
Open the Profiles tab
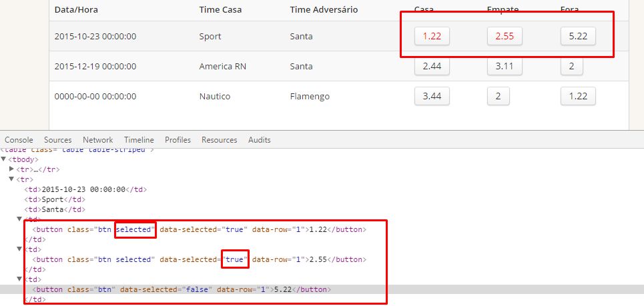(178, 140)
